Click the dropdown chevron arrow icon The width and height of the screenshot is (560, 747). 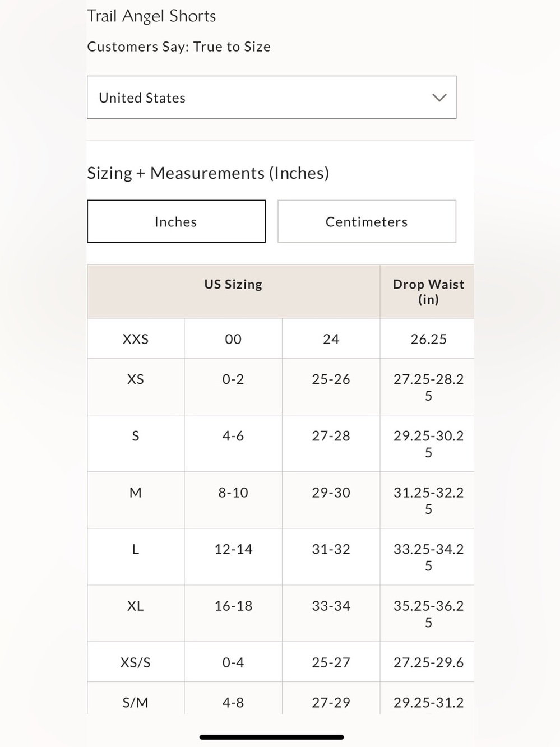[x=439, y=98]
